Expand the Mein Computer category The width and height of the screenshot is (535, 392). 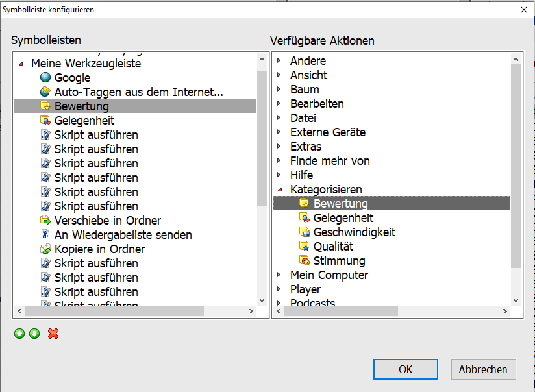[279, 275]
